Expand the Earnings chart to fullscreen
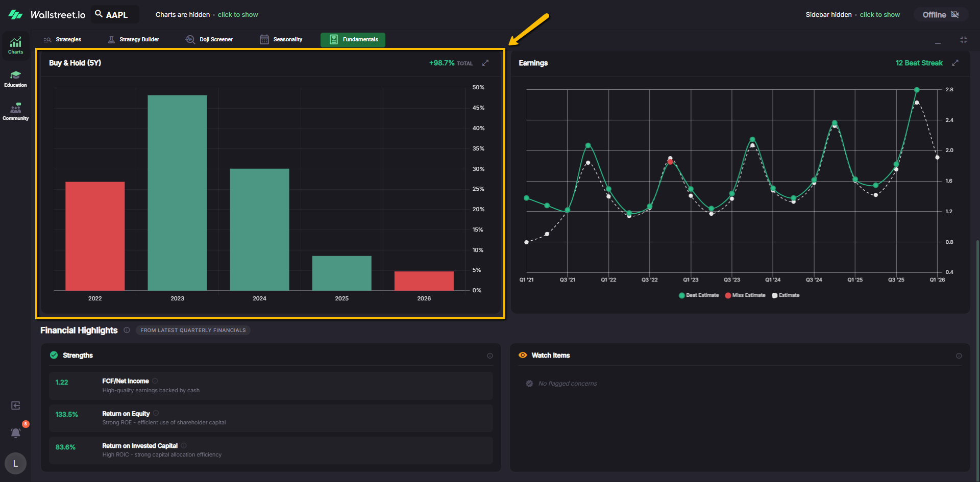The image size is (980, 482). (x=955, y=63)
